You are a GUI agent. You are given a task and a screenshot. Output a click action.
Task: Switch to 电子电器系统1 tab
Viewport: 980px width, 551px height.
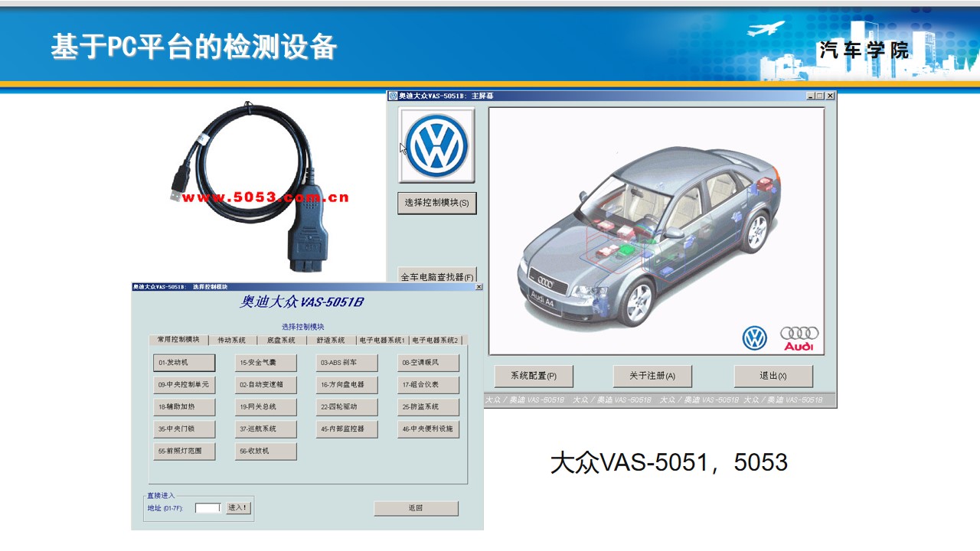coord(382,341)
